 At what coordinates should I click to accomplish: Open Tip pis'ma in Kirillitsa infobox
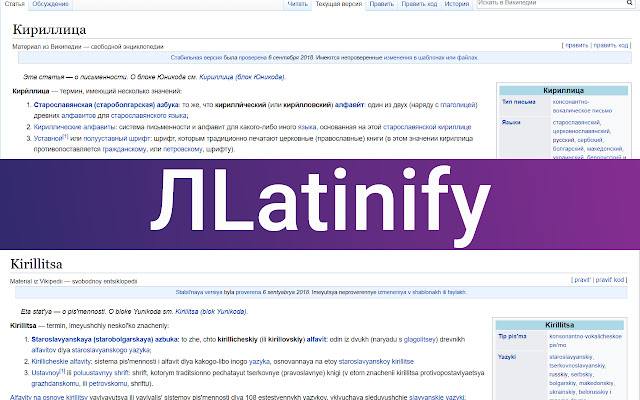[512, 336]
